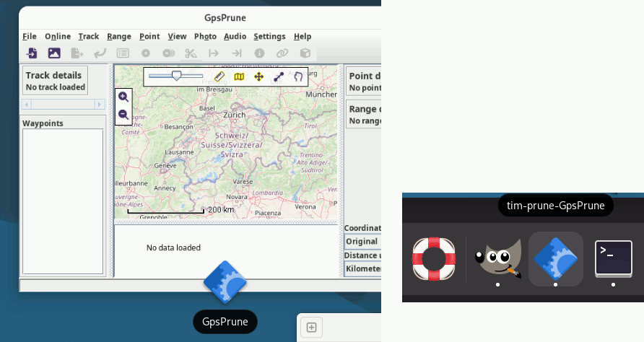This screenshot has width=644, height=342.
Task: Zoom in using the magnifier plus icon
Action: click(123, 97)
